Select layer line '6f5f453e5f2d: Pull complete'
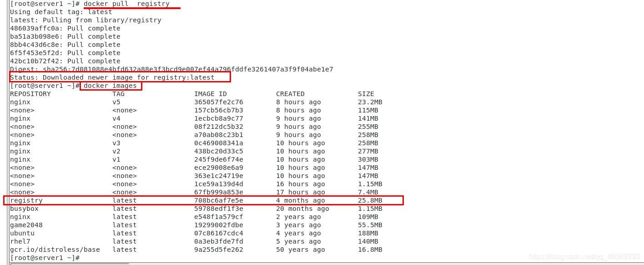 point(65,53)
